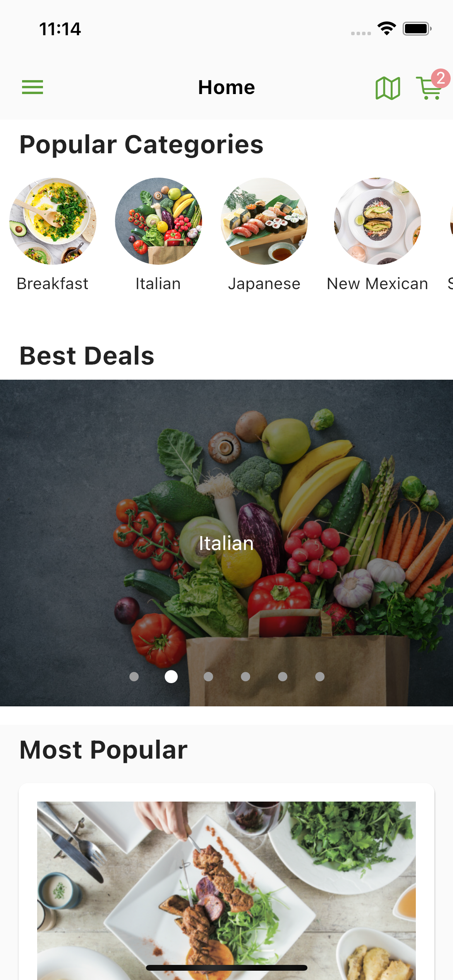Select the Breakfast category image
This screenshot has height=980, width=453.
(53, 221)
